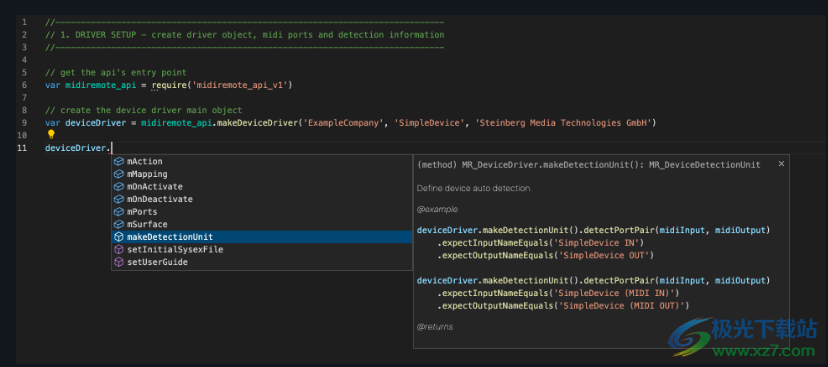Select setInitialSysexFile method suggestion
828x367 pixels.
click(262, 250)
